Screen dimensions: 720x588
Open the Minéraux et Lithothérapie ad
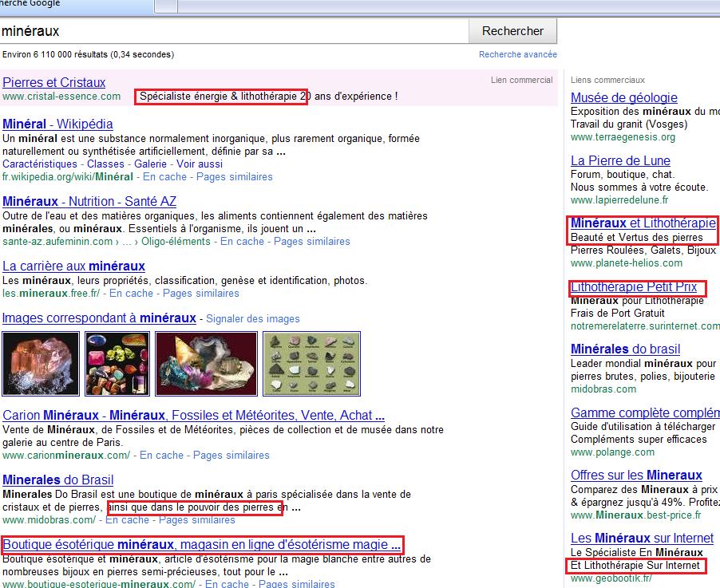pos(643,223)
